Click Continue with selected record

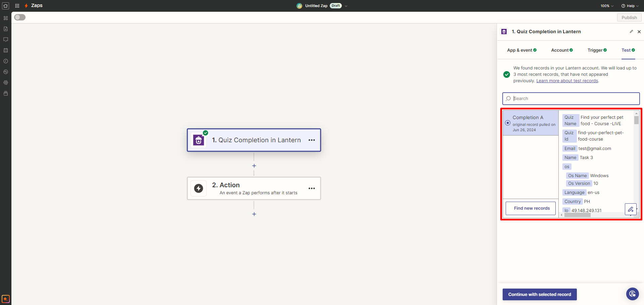(539, 294)
